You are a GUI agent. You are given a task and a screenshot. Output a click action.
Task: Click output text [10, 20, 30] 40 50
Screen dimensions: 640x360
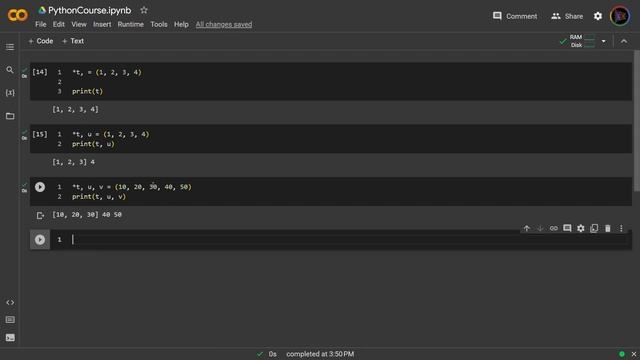point(87,215)
